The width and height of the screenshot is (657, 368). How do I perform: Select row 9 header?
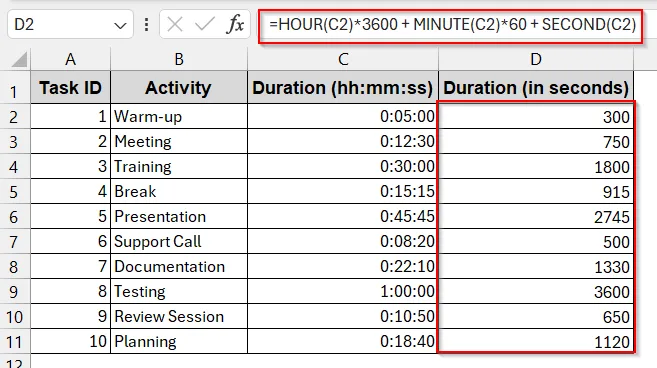[x=14, y=291]
